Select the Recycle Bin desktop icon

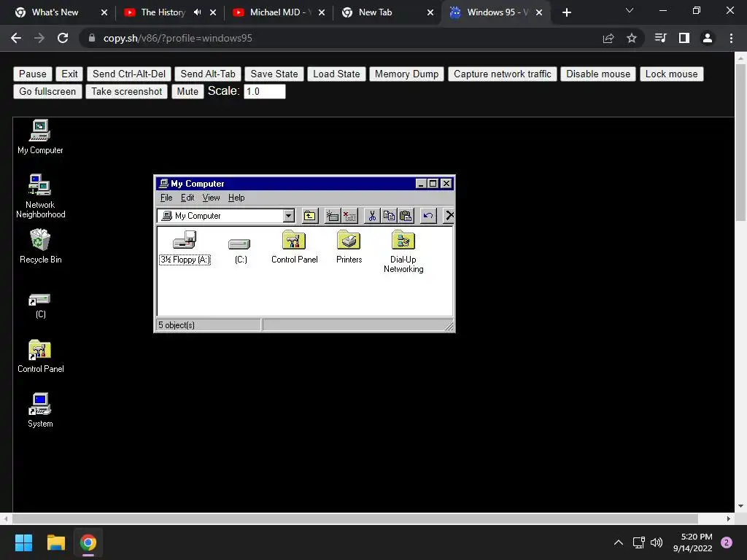(41, 246)
